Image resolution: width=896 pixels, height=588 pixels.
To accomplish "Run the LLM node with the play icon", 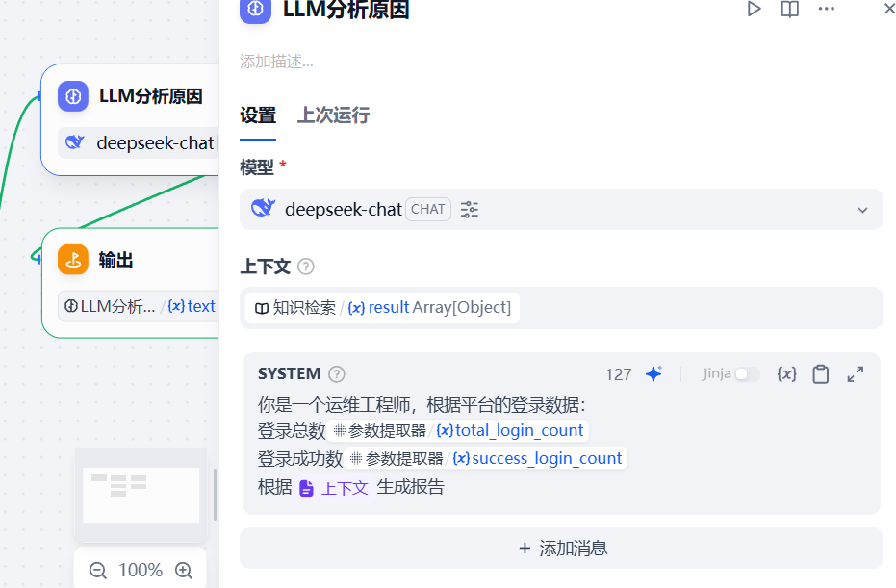I will click(x=755, y=9).
